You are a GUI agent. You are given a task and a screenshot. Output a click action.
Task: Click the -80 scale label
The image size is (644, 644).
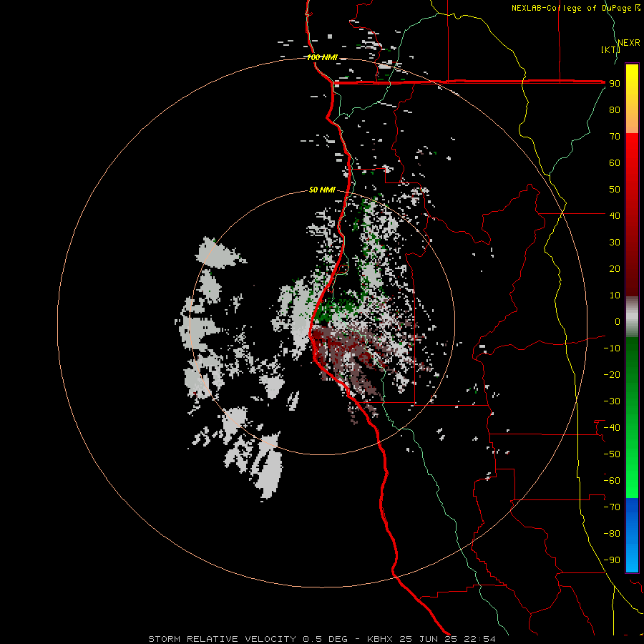(612, 534)
